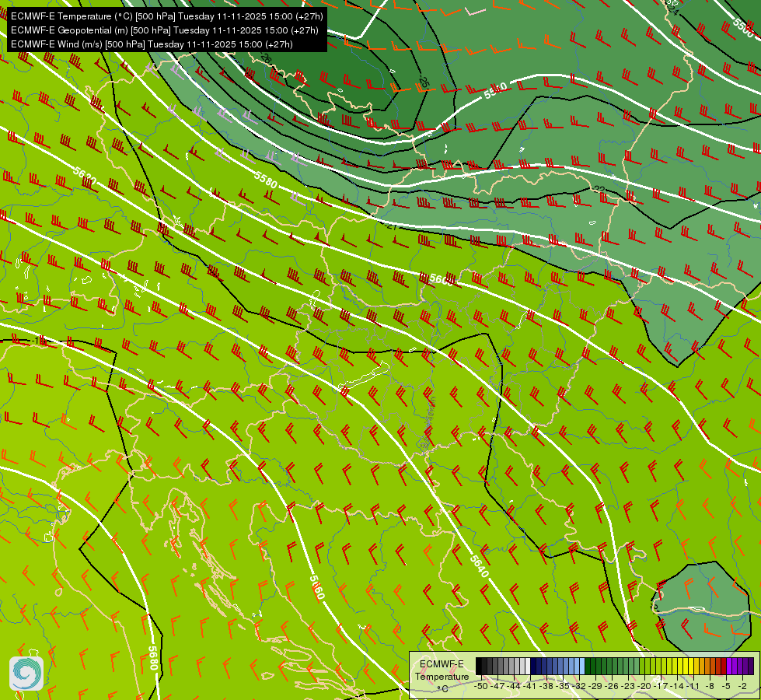Select the ECMWF-E Wind title line
The width and height of the screenshot is (761, 700).
pos(152,44)
